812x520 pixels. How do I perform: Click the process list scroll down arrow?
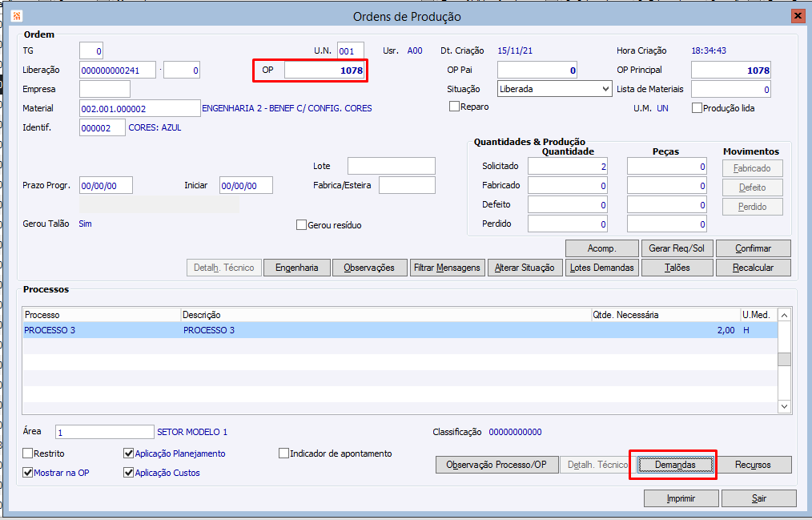[785, 406]
